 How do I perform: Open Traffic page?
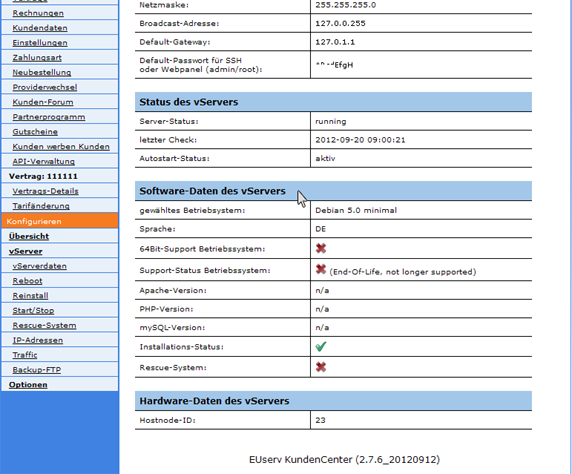click(x=25, y=355)
